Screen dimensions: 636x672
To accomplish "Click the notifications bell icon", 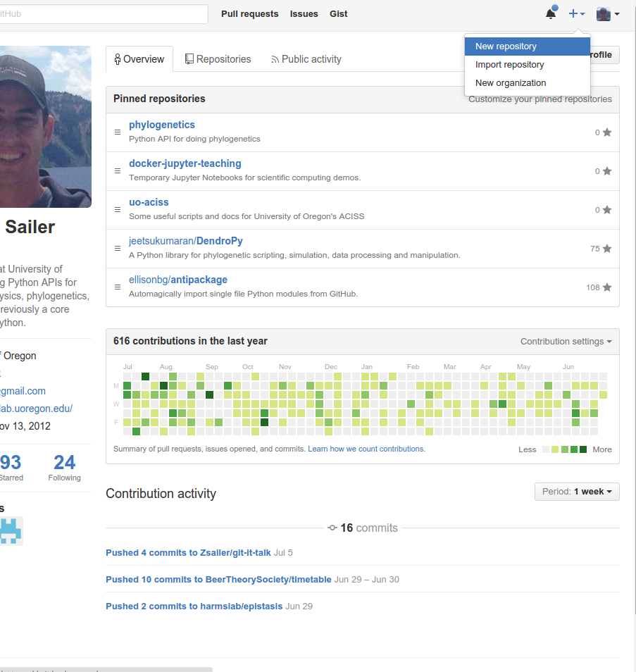I will [x=551, y=14].
